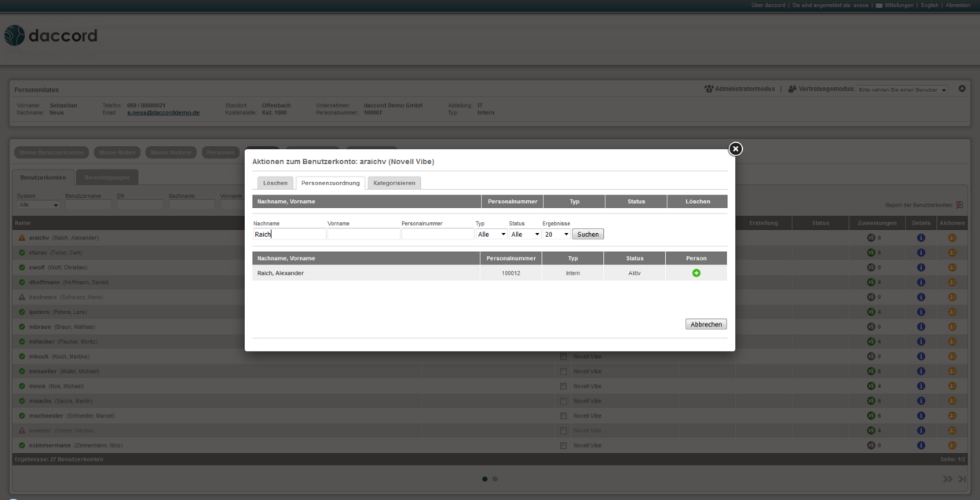Collapse the Personendaten panel with arrow icon
Screen dimensions: 980x500
click(x=962, y=89)
